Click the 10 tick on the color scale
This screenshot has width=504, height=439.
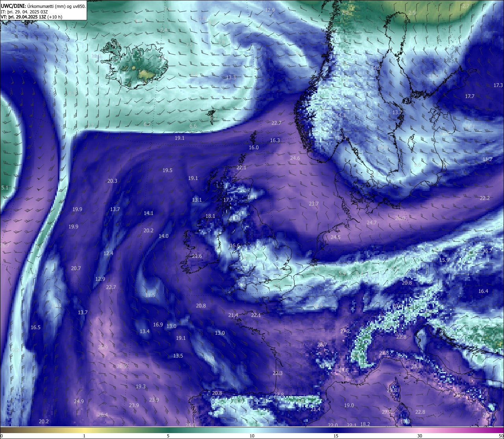252,436
